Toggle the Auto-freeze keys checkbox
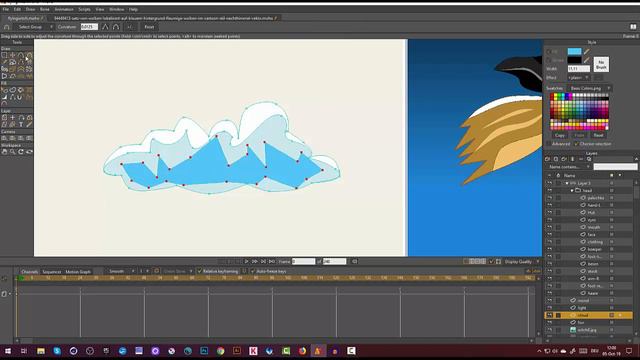 253,271
